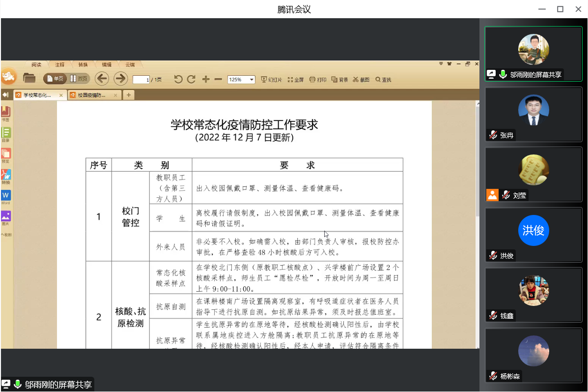Open the 书签 bookmarks sidebar panel
Screen dimensions: 588x392
pos(5,114)
